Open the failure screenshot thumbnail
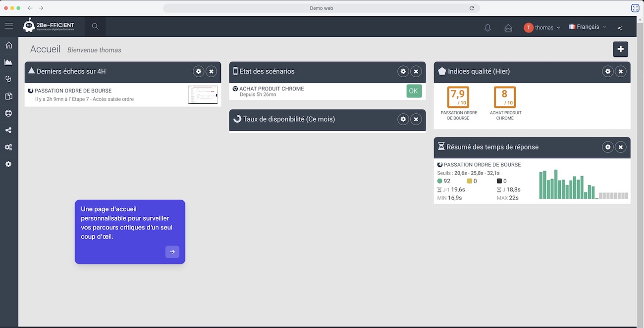This screenshot has width=644, height=328. click(203, 94)
